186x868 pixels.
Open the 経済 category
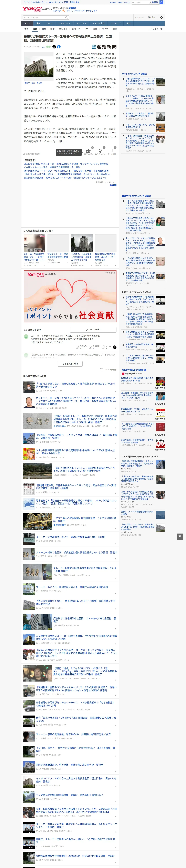pyautogui.click(x=52, y=29)
